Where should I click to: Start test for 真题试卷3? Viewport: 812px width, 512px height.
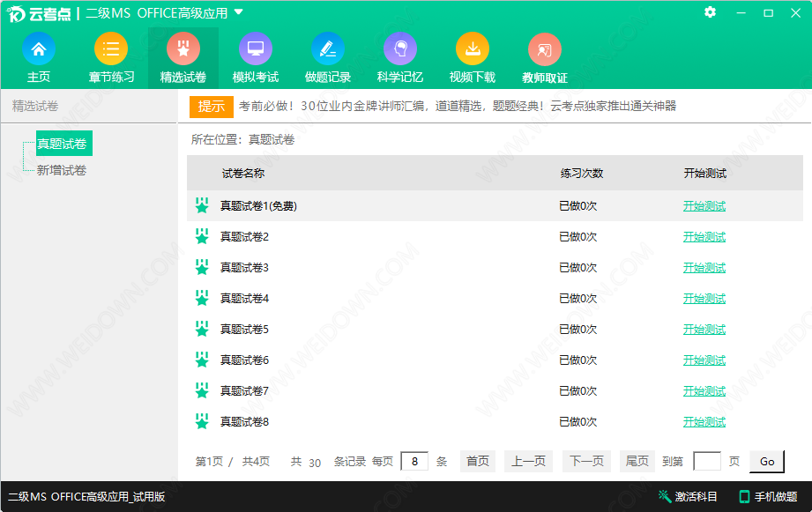pyautogui.click(x=704, y=268)
